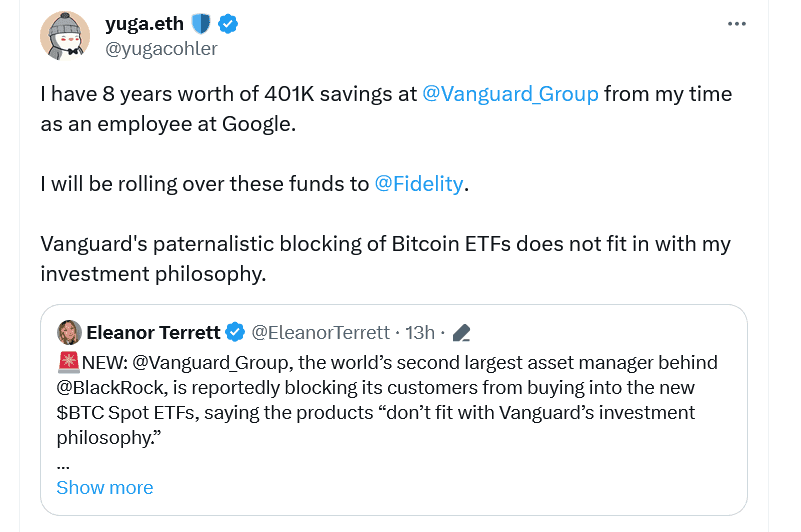Click the pencil edited icon after 13h

click(462, 332)
